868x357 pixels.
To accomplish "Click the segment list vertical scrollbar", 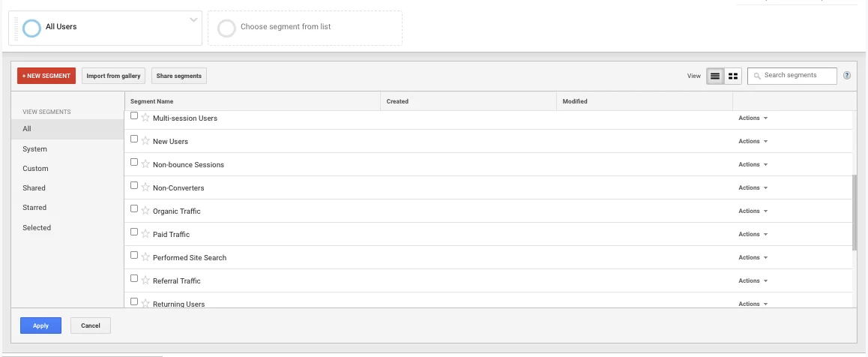I will [855, 211].
